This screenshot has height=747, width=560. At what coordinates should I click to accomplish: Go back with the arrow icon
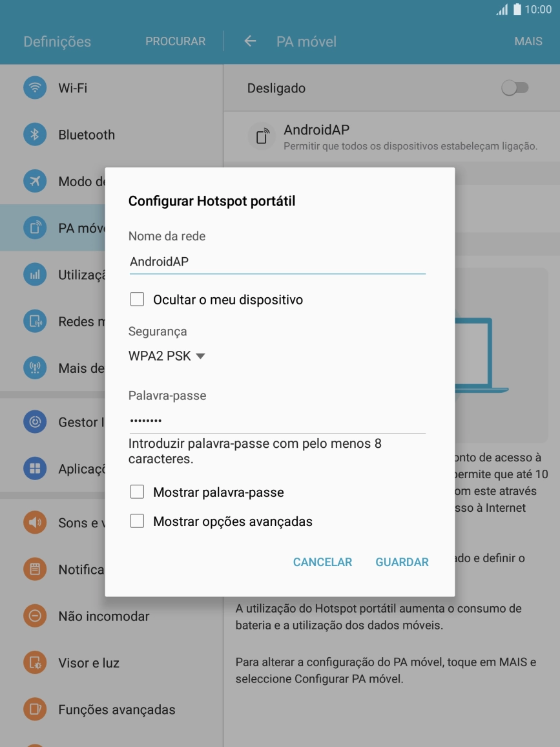tap(250, 41)
